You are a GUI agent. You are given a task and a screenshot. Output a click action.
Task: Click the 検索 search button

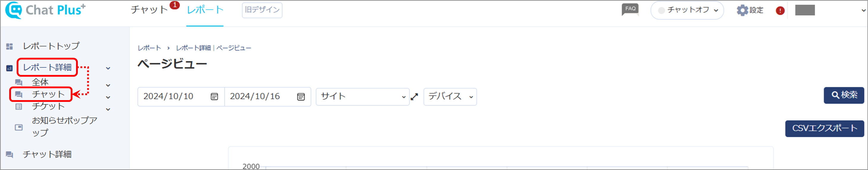844,95
